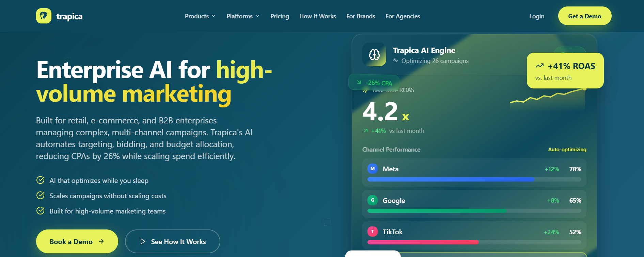This screenshot has width=644, height=257.
Task: Click the -26% CPA badge
Action: click(374, 82)
